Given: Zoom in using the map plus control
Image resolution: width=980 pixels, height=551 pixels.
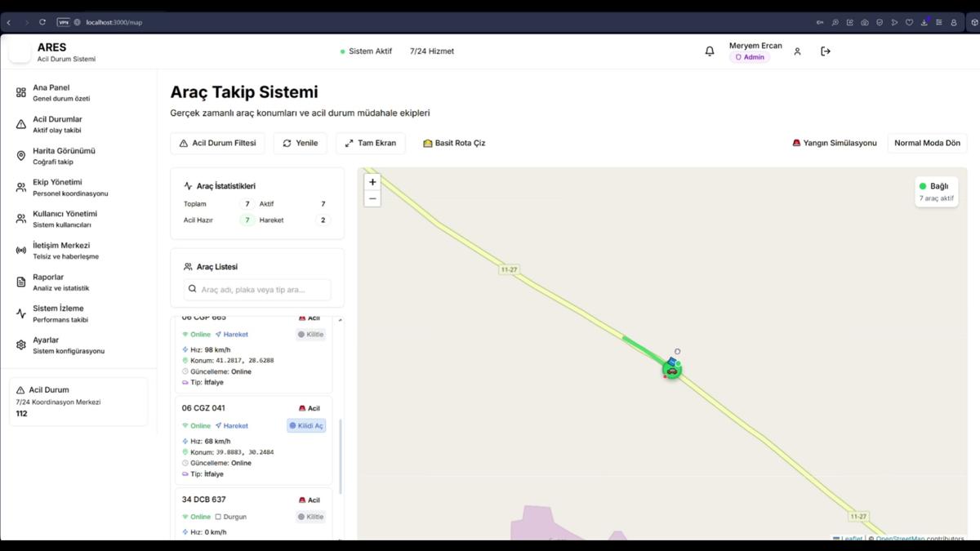Looking at the screenshot, I should coord(372,181).
